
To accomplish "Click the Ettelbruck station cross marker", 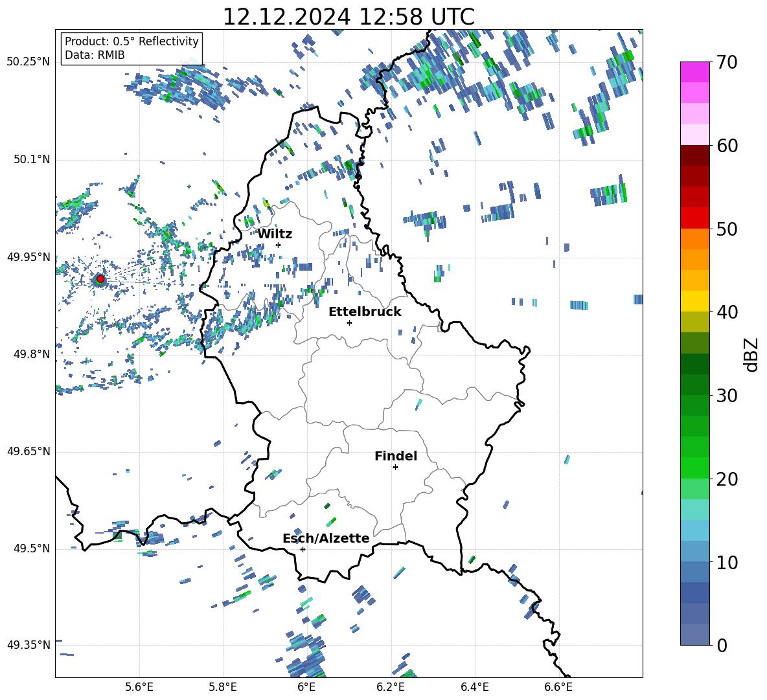I will point(349,322).
